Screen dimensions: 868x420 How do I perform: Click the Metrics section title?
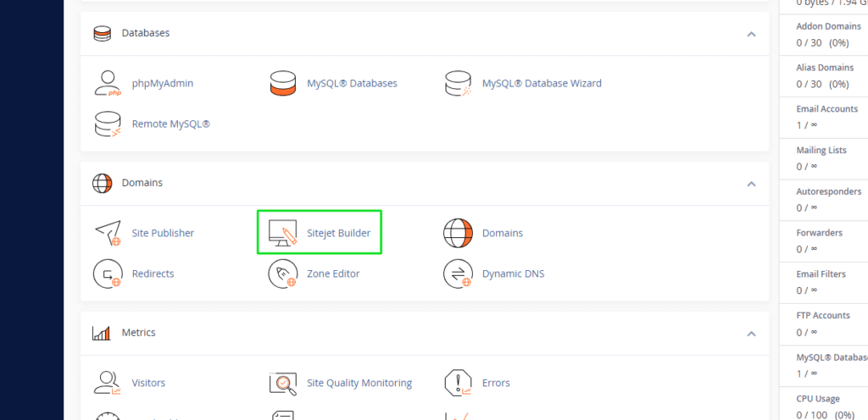click(138, 332)
